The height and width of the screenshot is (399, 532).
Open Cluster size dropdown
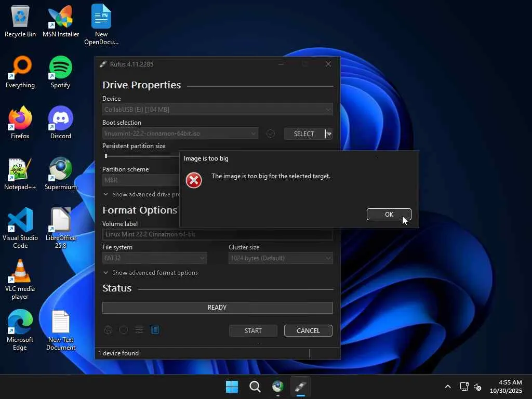pos(281,258)
